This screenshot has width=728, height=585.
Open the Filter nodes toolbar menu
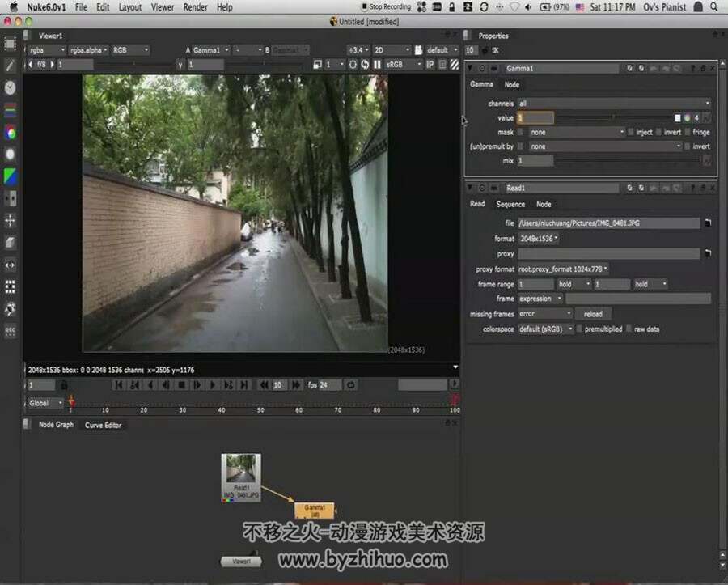pyautogui.click(x=10, y=155)
